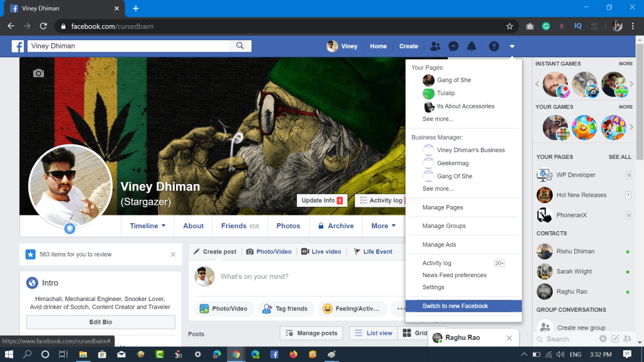Open the Windows Start menu
This screenshot has width=644, height=362.
pyautogui.click(x=9, y=354)
